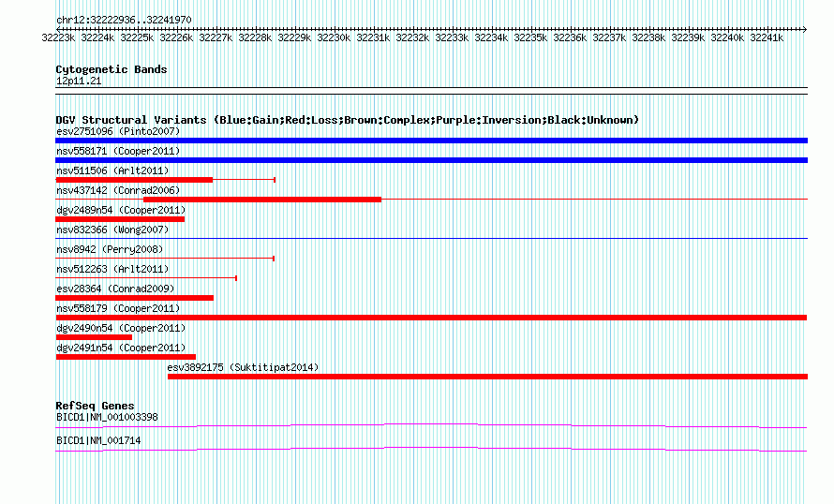Click variant label nsv832366 (Wong2007)
Viewport: 834px width, 504px height.
(112, 230)
